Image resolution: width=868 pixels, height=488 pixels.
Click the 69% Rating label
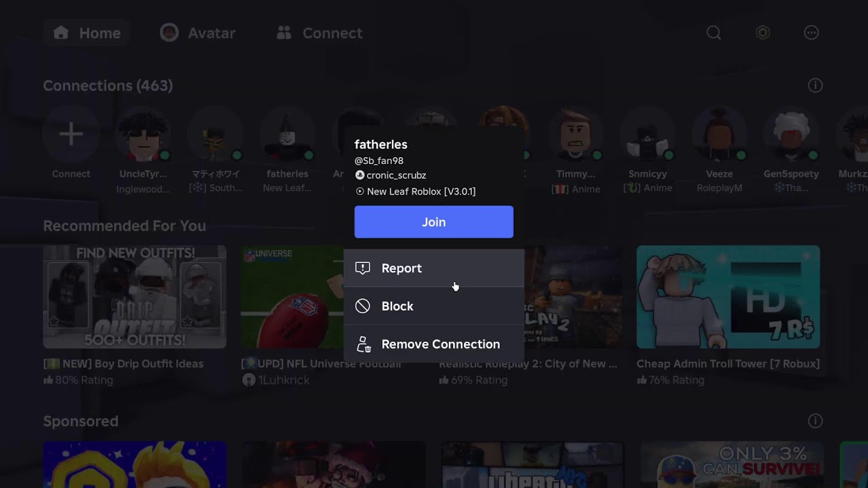coord(473,380)
